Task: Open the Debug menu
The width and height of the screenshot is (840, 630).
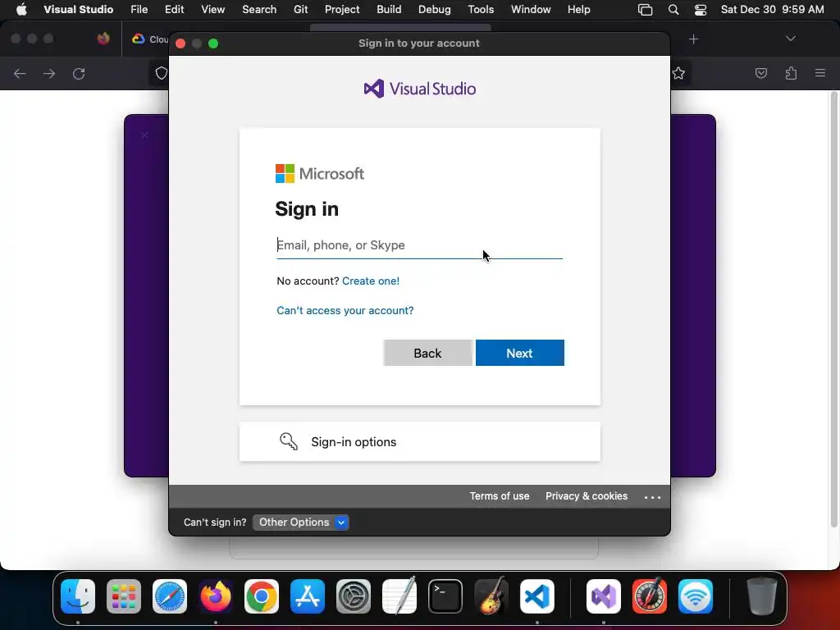Action: [x=435, y=10]
